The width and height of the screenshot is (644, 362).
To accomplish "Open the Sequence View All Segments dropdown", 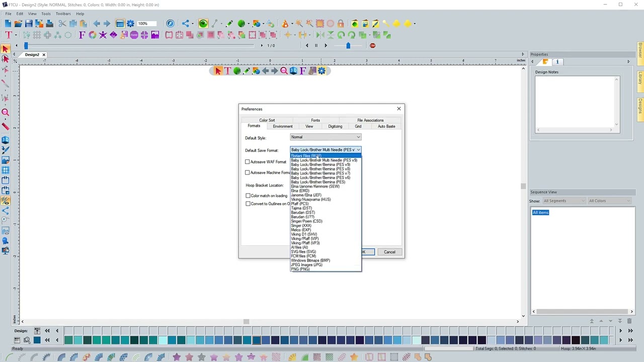I will pos(563,201).
